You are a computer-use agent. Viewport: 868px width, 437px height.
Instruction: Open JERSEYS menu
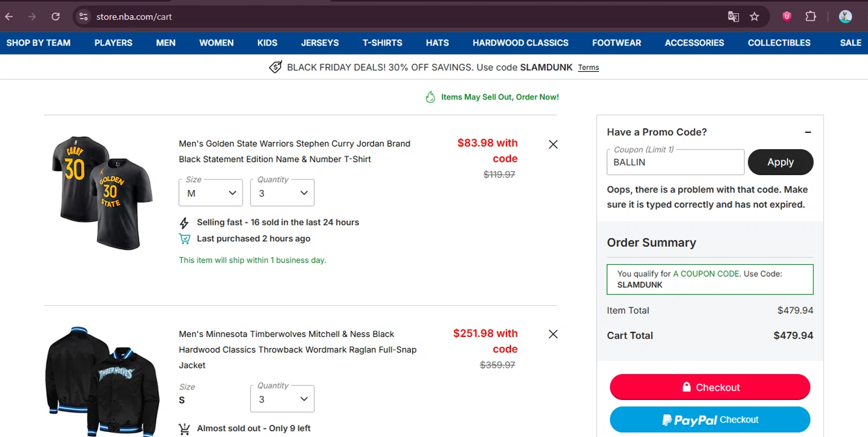320,43
